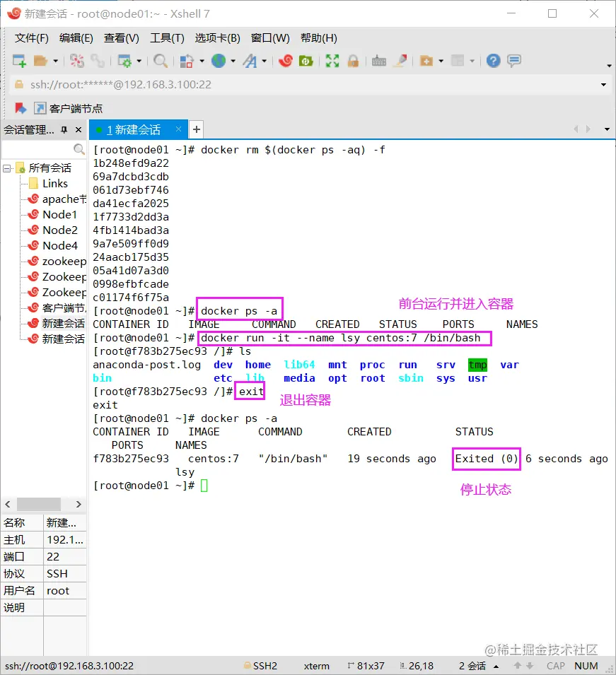This screenshot has width=616, height=675.
Task: Click the session manager search box
Action: click(43, 149)
